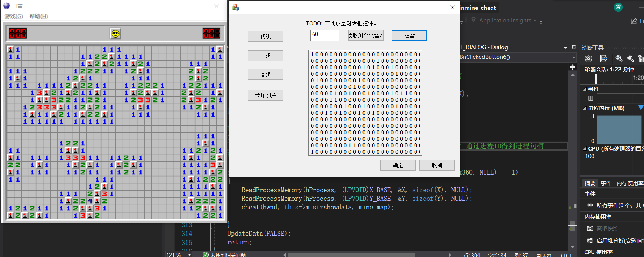Click the 高级 button

click(x=266, y=74)
